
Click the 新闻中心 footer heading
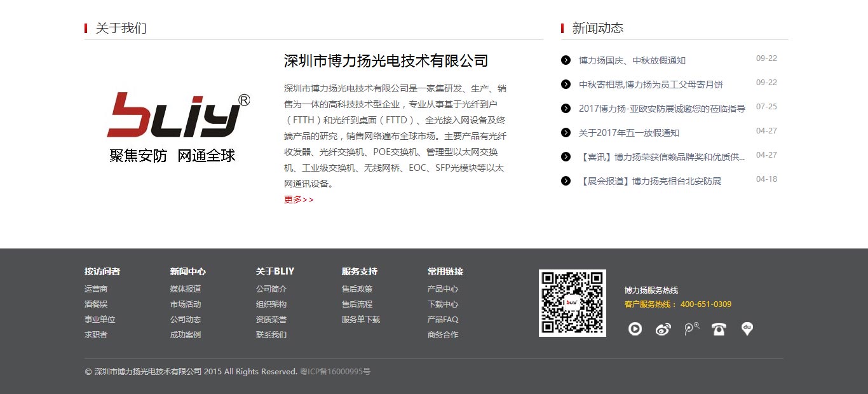pos(187,271)
